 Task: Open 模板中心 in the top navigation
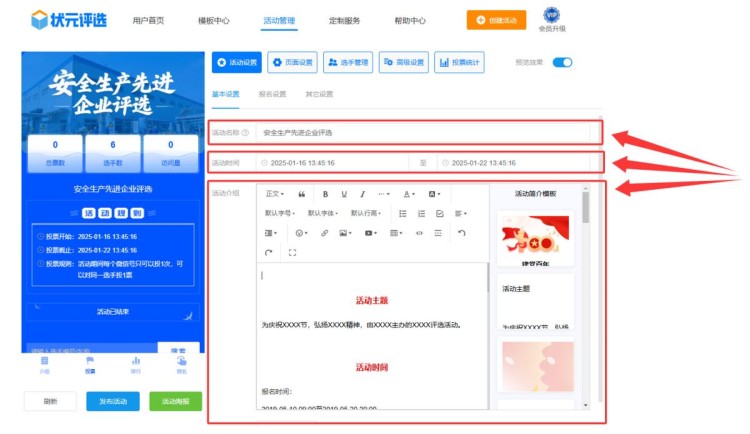[213, 20]
